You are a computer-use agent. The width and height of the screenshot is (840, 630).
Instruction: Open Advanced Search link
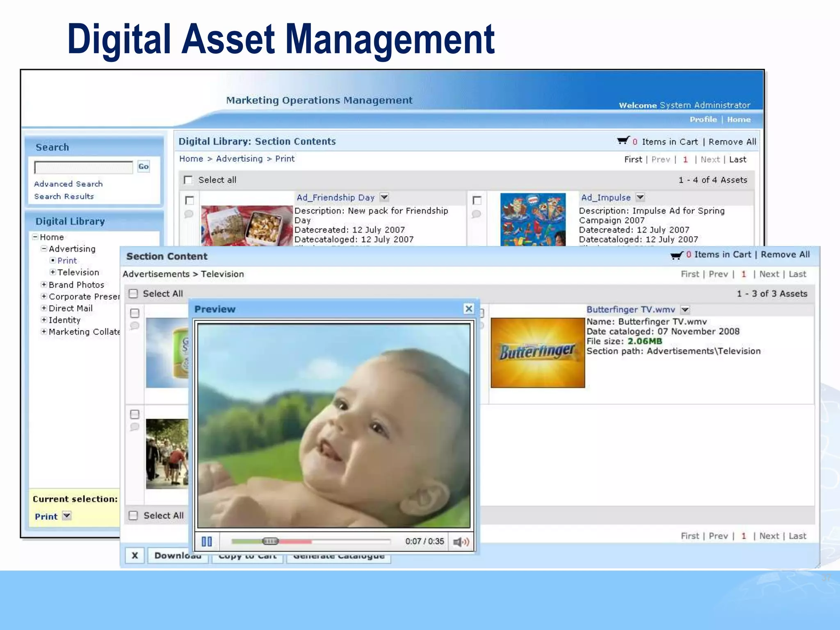click(x=68, y=184)
